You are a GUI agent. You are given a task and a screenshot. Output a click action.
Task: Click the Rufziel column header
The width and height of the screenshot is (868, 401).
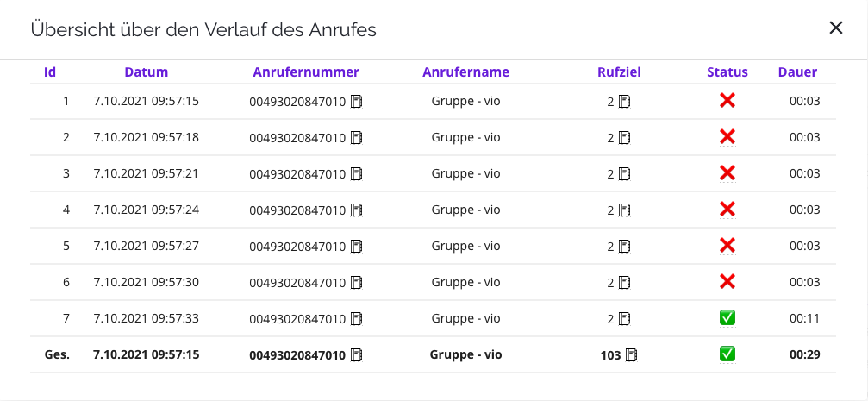tap(619, 72)
